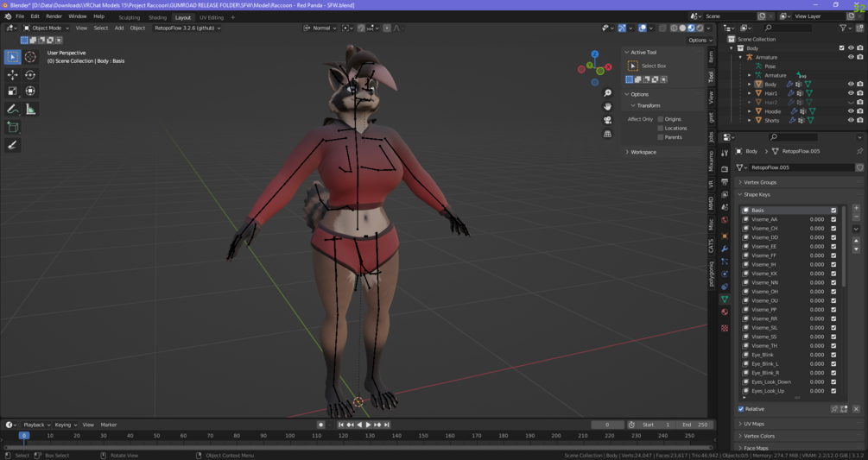The height and width of the screenshot is (460, 868).
Task: Click Options button in viewport header
Action: click(x=700, y=40)
